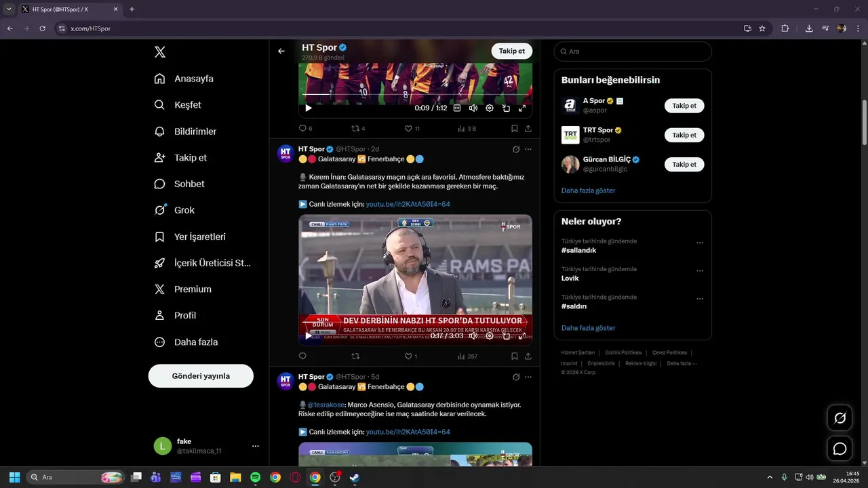
Task: Click the Ara search field on X
Action: tap(633, 52)
